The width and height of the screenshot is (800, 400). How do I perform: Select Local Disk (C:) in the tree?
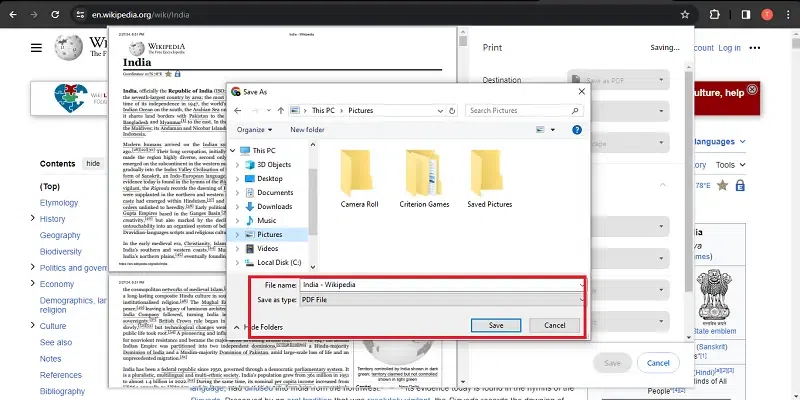279,262
